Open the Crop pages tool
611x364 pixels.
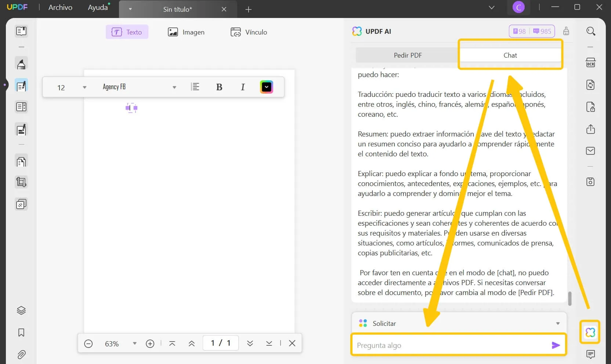(x=21, y=182)
